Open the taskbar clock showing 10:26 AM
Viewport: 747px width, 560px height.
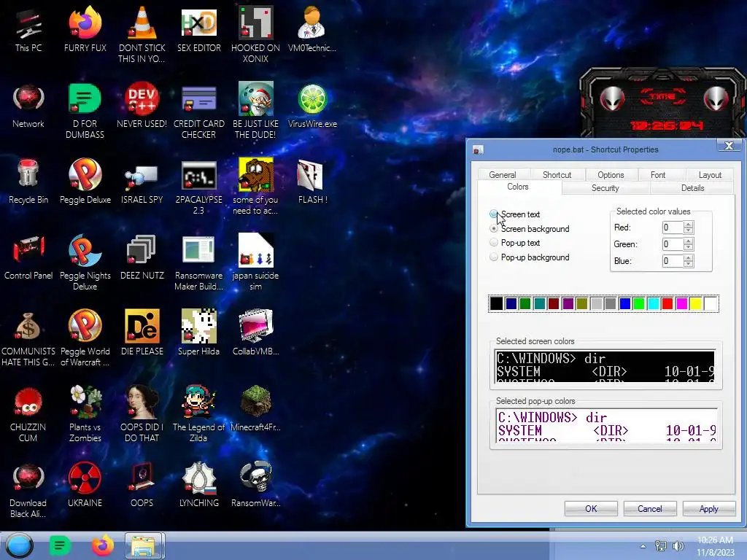pyautogui.click(x=716, y=546)
